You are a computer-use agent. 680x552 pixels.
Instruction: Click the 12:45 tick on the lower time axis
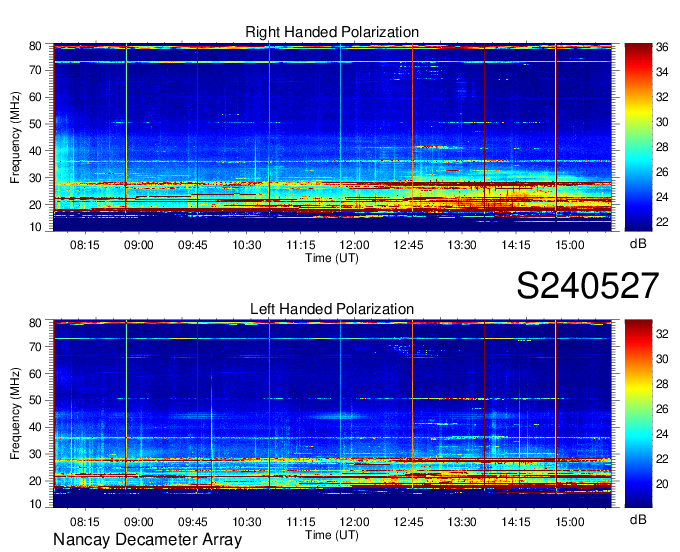[408, 522]
